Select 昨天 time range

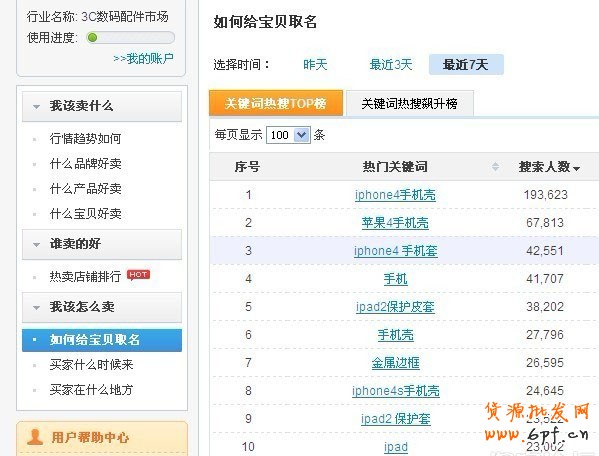[315, 64]
